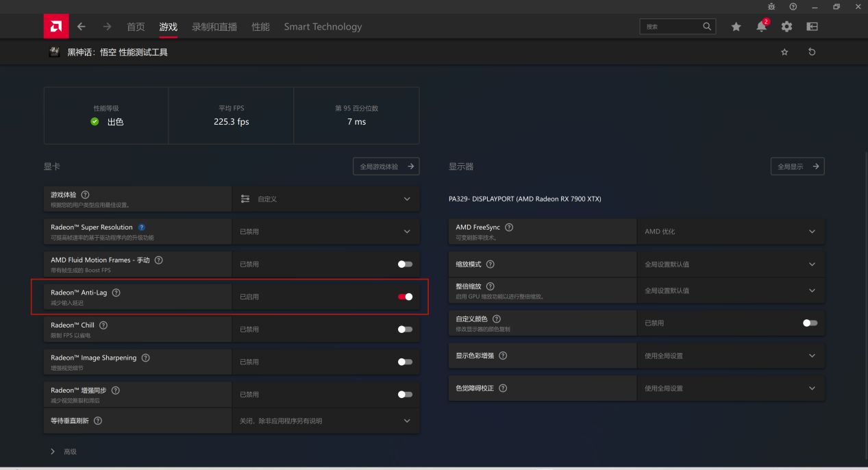Switch to the 首页 tab

(136, 27)
